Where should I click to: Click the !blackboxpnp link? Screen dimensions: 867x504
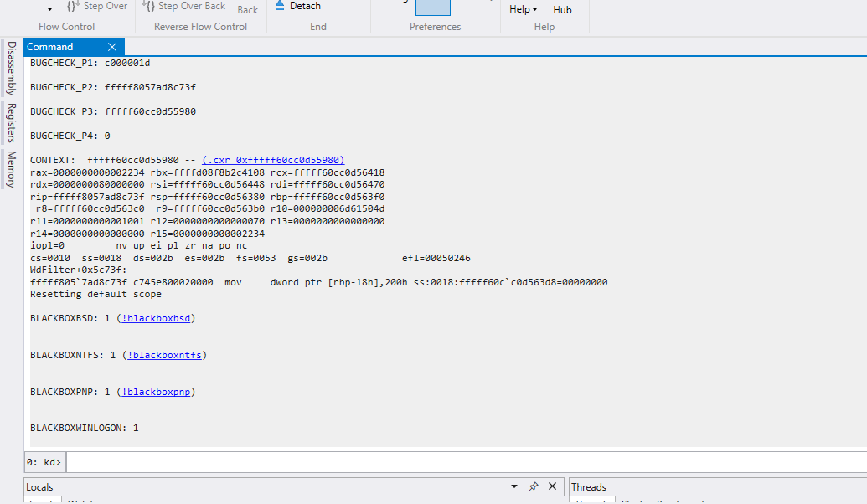[x=156, y=392]
